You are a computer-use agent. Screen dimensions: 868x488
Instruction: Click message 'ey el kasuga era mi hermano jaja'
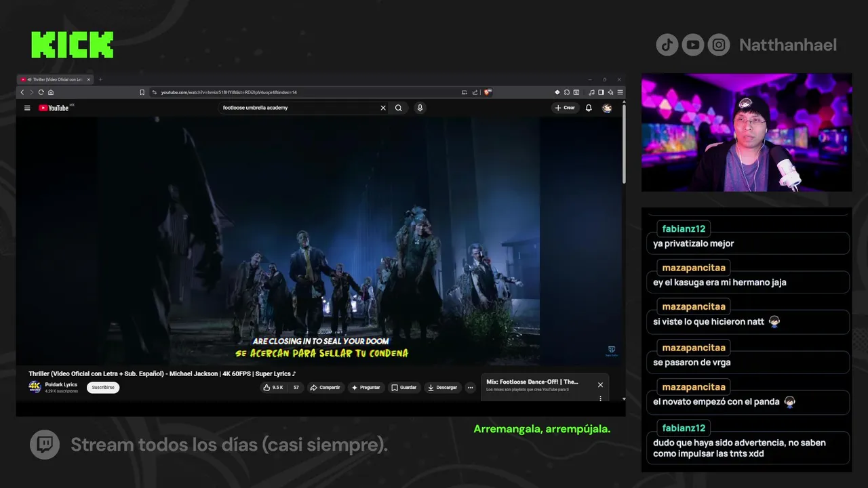pos(720,282)
